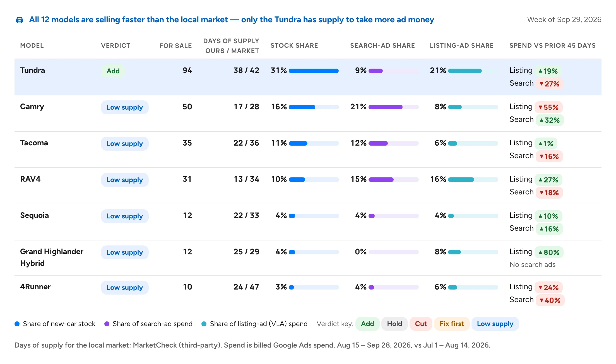Choose the Cut chip in the verdict key

coord(421,324)
